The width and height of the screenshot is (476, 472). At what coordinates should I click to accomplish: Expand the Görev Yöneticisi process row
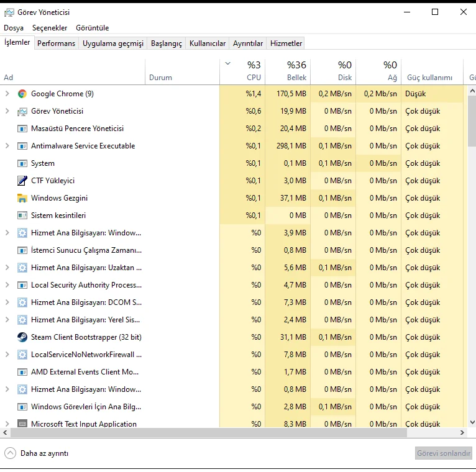pyautogui.click(x=7, y=111)
